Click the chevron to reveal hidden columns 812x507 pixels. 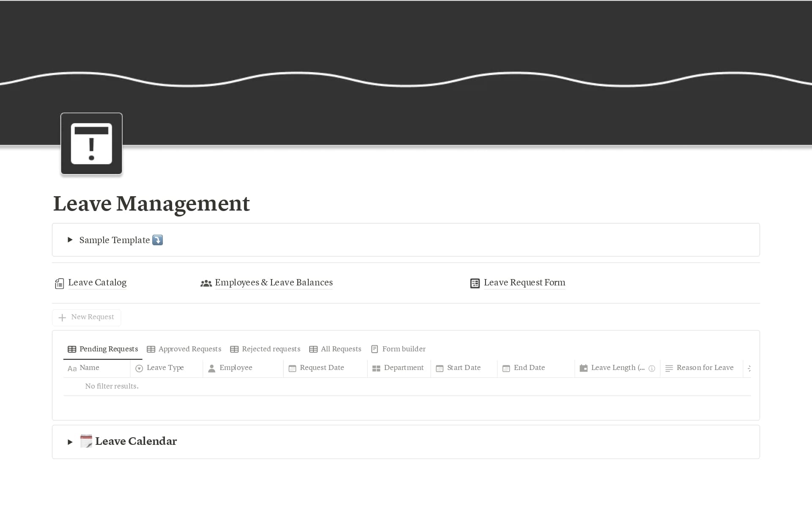(749, 368)
